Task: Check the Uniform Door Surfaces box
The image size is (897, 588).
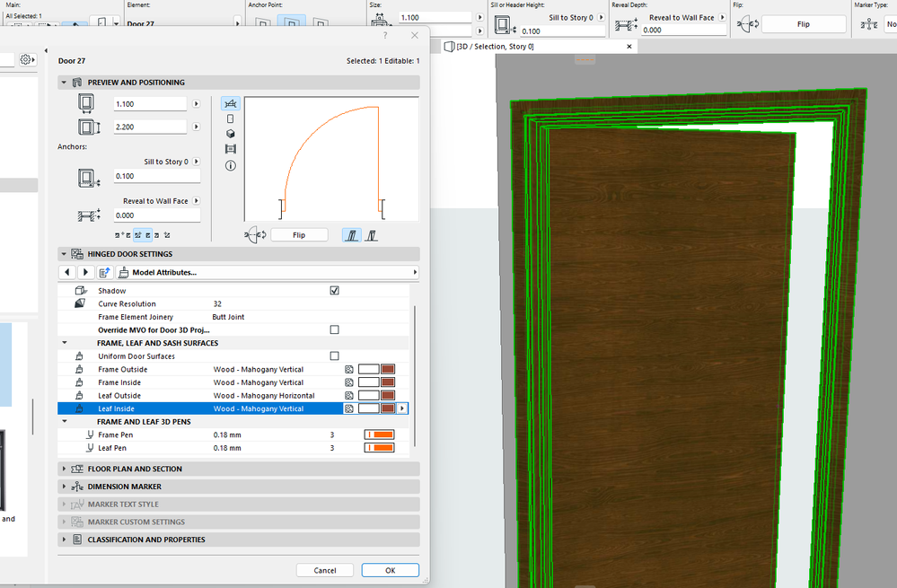Action: point(335,356)
